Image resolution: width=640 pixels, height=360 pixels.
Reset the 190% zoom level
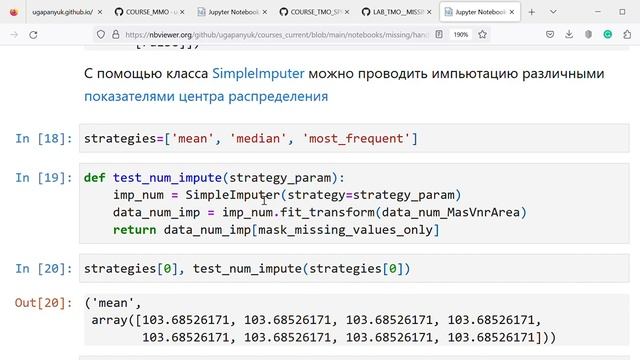461,35
